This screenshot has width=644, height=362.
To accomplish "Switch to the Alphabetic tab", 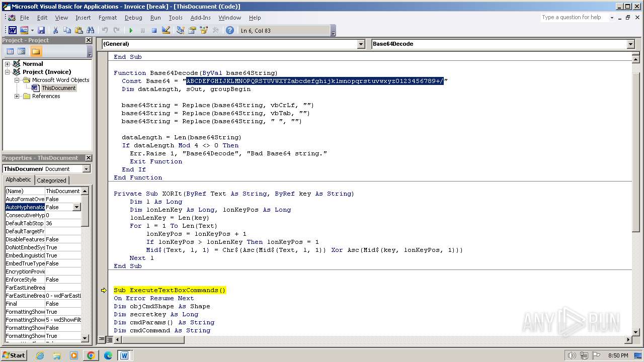I will click(18, 179).
